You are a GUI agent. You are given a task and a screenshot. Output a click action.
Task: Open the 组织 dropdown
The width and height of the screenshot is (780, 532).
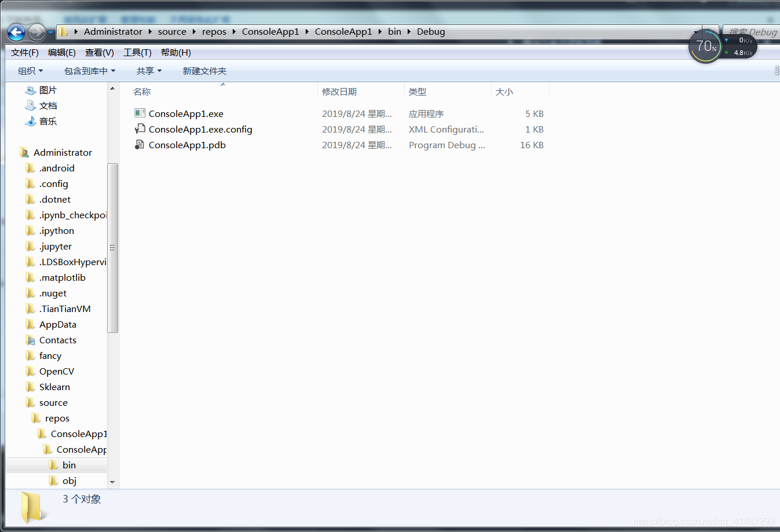click(31, 71)
